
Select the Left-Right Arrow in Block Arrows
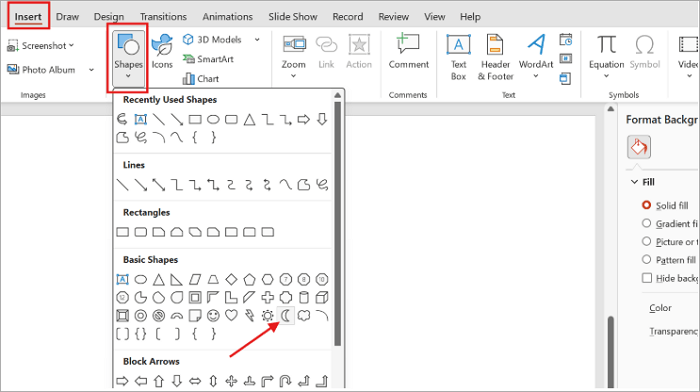pos(195,381)
